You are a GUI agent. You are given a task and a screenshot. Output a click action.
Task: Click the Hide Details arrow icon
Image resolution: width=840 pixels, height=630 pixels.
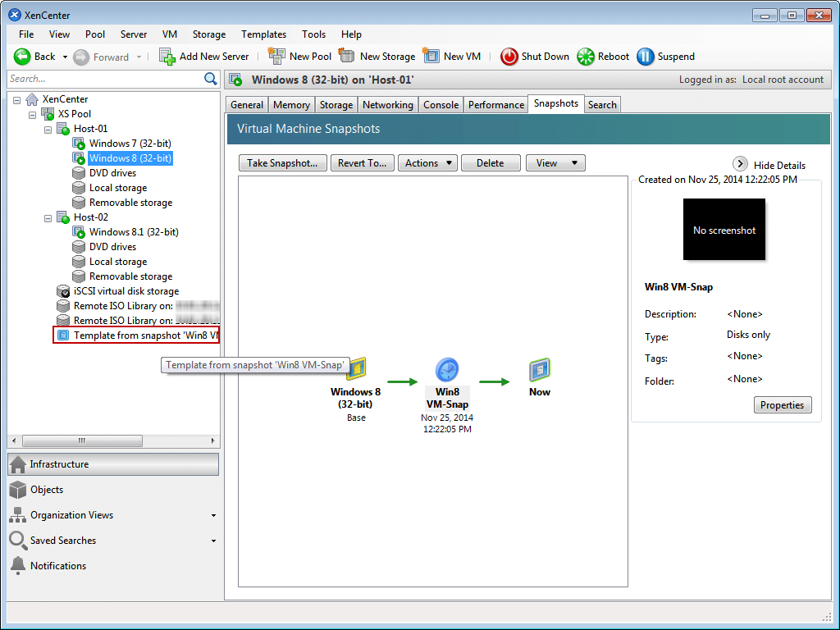point(740,164)
